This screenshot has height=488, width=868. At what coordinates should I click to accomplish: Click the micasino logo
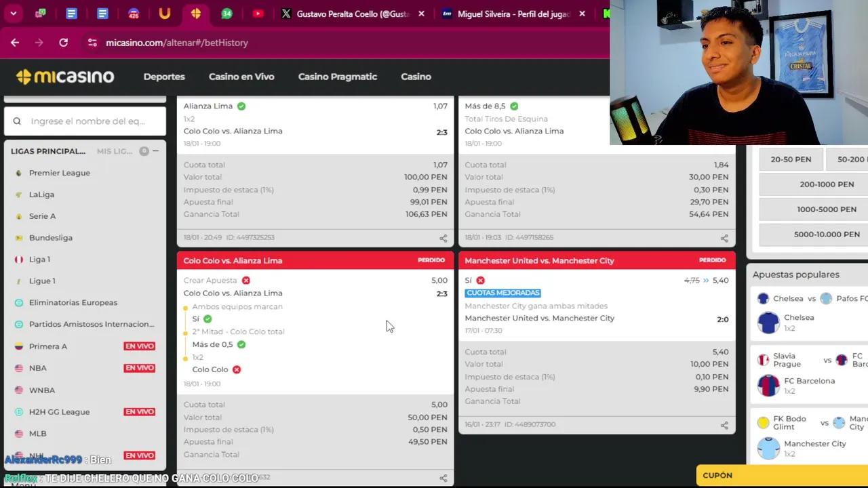[x=65, y=77]
